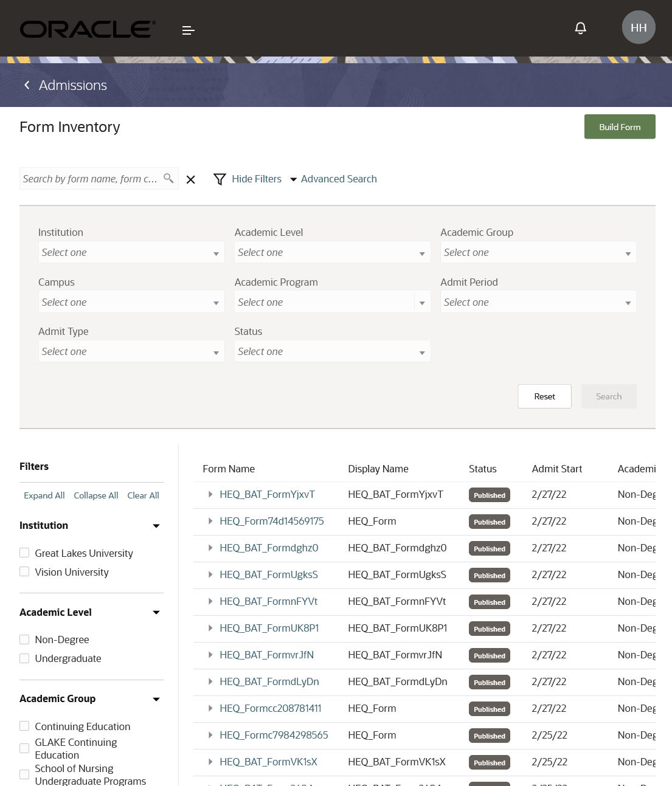Open the Admit Period dropdown
This screenshot has height=786, width=672.
pyautogui.click(x=538, y=302)
